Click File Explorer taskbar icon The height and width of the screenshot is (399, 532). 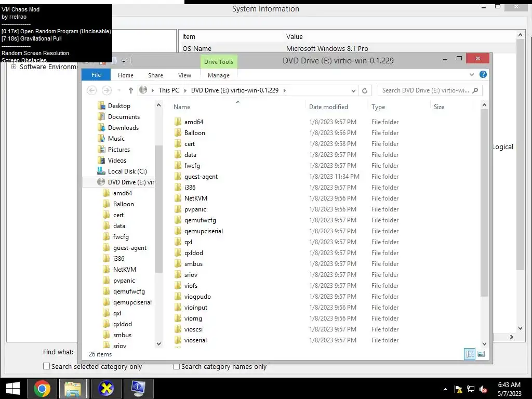(73, 389)
